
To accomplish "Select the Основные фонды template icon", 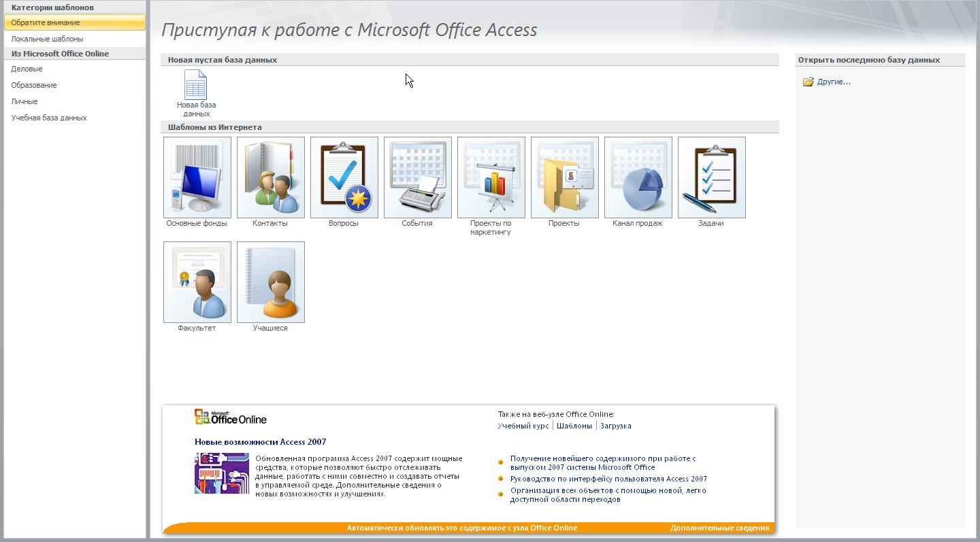I will (197, 177).
